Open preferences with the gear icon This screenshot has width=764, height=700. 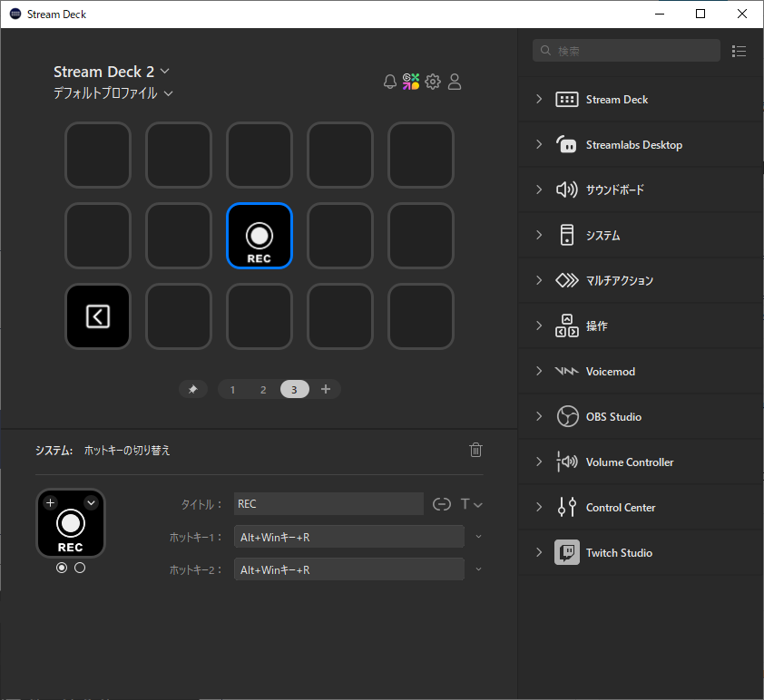point(433,82)
